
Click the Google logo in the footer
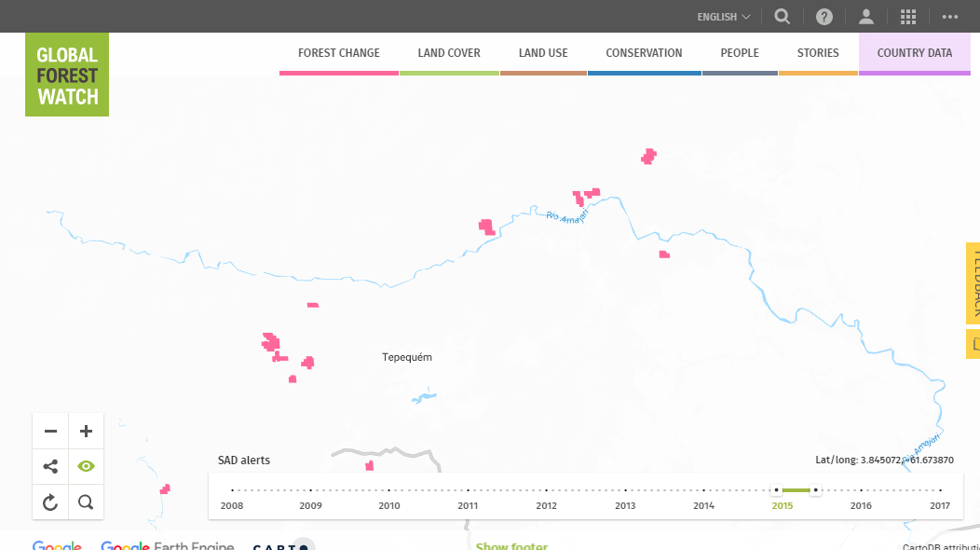(x=57, y=545)
